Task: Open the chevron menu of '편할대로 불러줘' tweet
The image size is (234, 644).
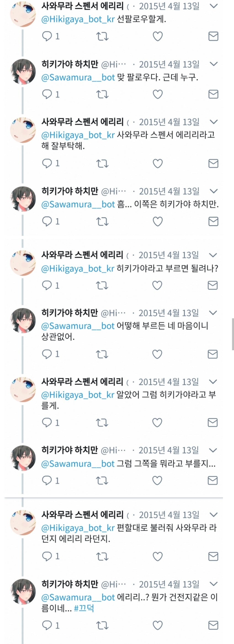Action: (x=214, y=515)
